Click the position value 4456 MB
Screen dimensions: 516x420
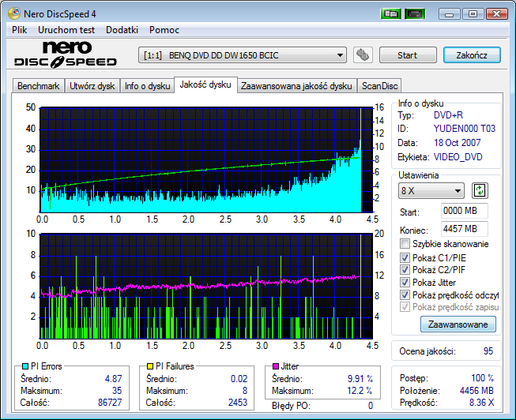click(x=476, y=391)
